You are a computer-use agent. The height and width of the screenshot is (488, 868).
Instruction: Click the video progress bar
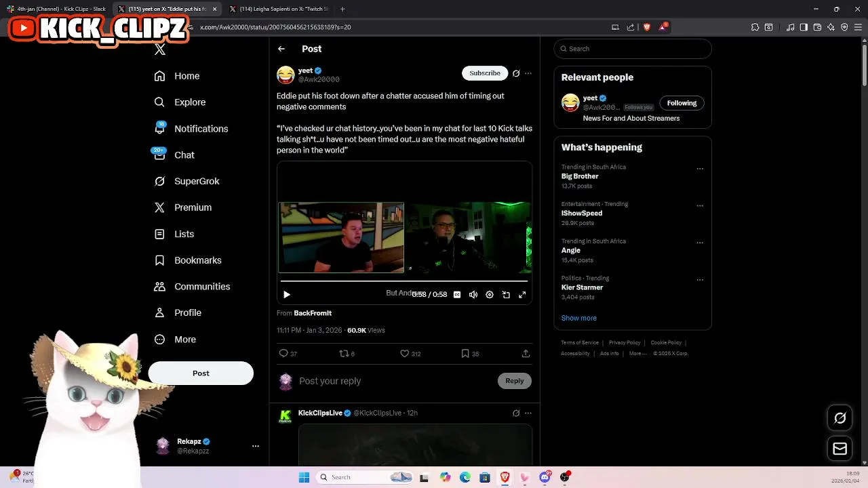coord(404,281)
